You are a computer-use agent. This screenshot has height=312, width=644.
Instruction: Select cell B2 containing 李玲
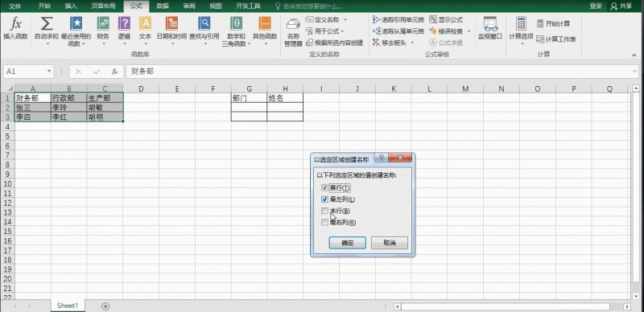tap(68, 108)
